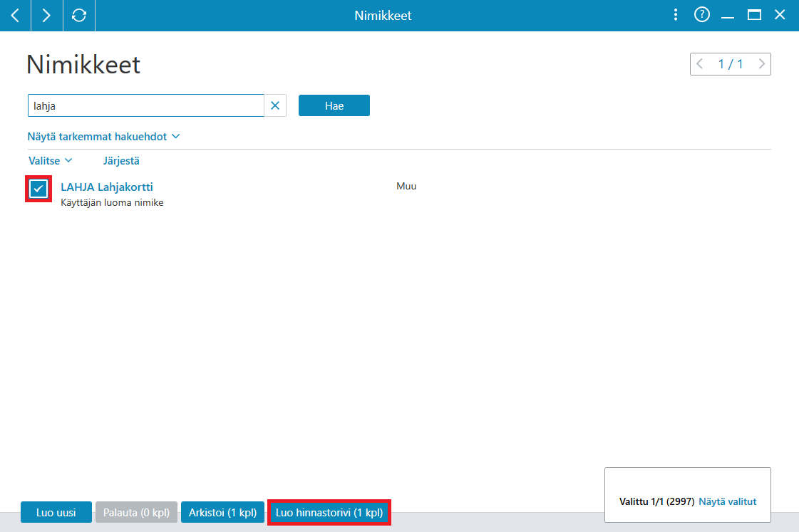Image resolution: width=799 pixels, height=532 pixels.
Task: Uncheck the LAHJA Lahjakortti checkbox
Action: click(x=38, y=189)
